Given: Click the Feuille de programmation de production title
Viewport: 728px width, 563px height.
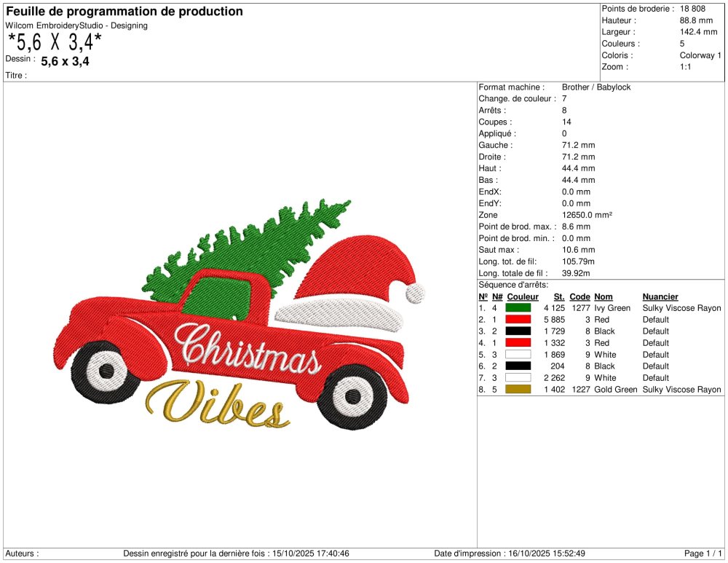Looking at the screenshot, I should pyautogui.click(x=124, y=12).
